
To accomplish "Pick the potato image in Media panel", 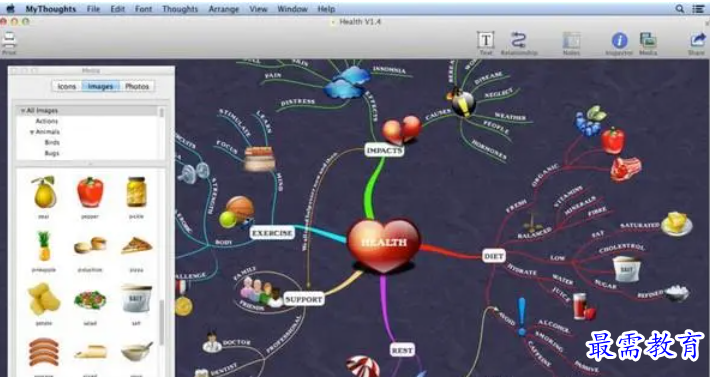I will 44,299.
